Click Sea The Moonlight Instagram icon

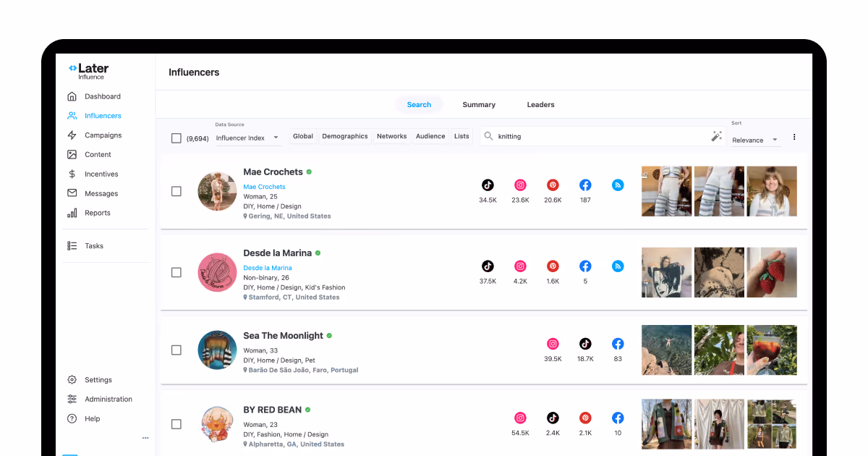553,344
